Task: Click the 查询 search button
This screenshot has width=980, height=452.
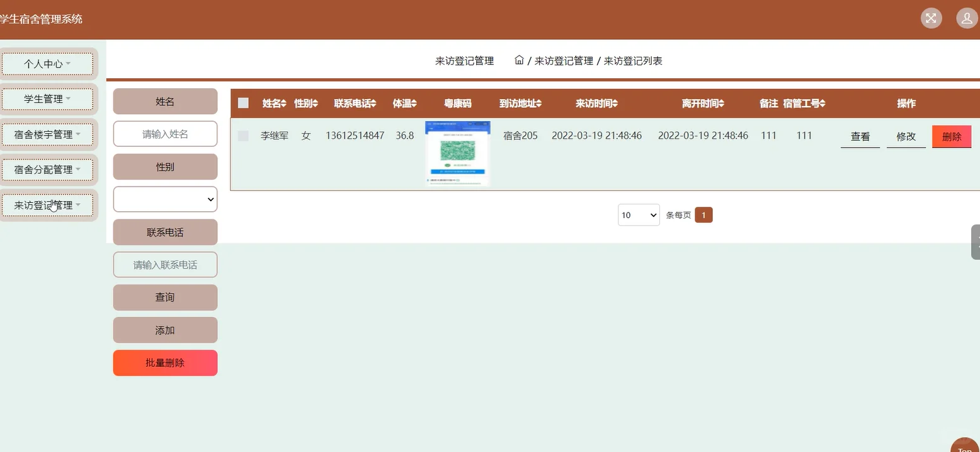Action: 165,297
